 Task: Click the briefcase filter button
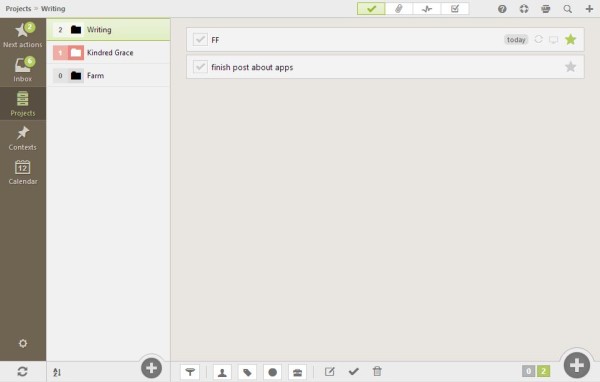pyautogui.click(x=297, y=372)
